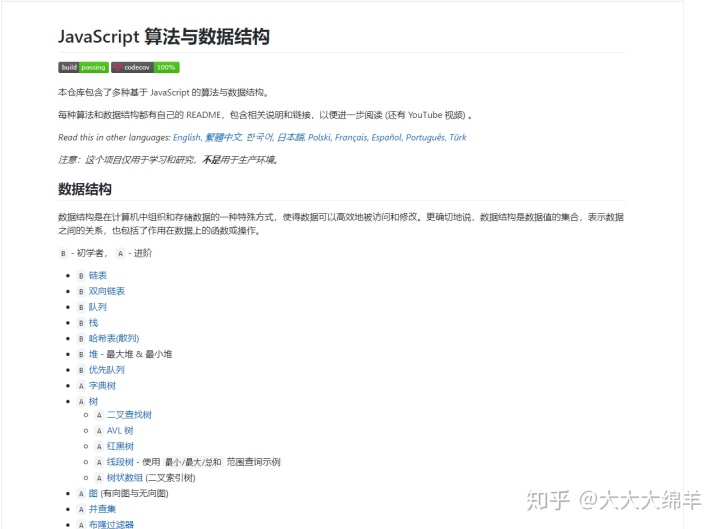Click the codecov 100% badge
The height and width of the screenshot is (529, 720).
pos(145,68)
